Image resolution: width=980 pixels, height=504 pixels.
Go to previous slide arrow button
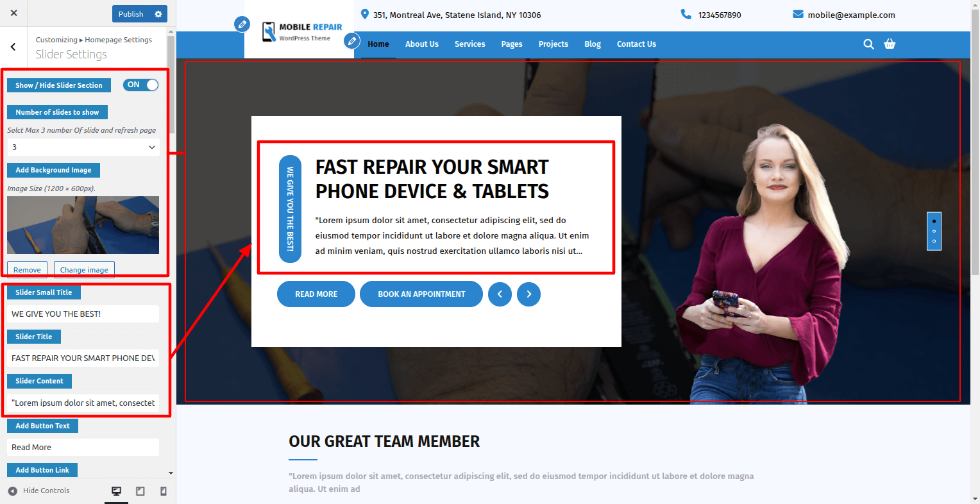pos(500,294)
